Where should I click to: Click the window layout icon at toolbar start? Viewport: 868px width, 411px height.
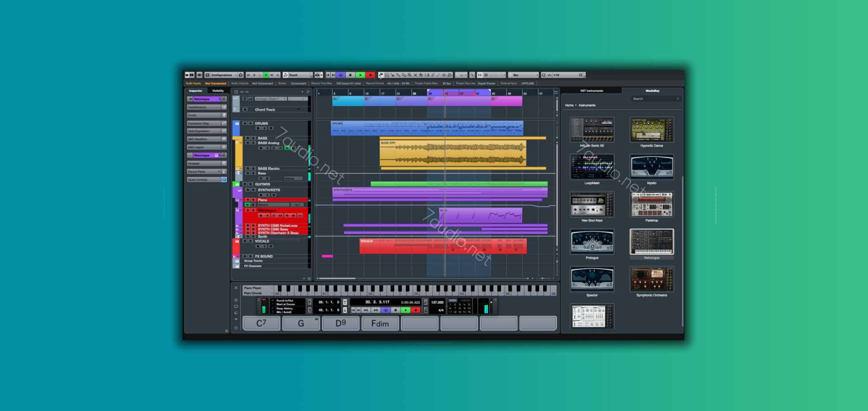point(192,75)
